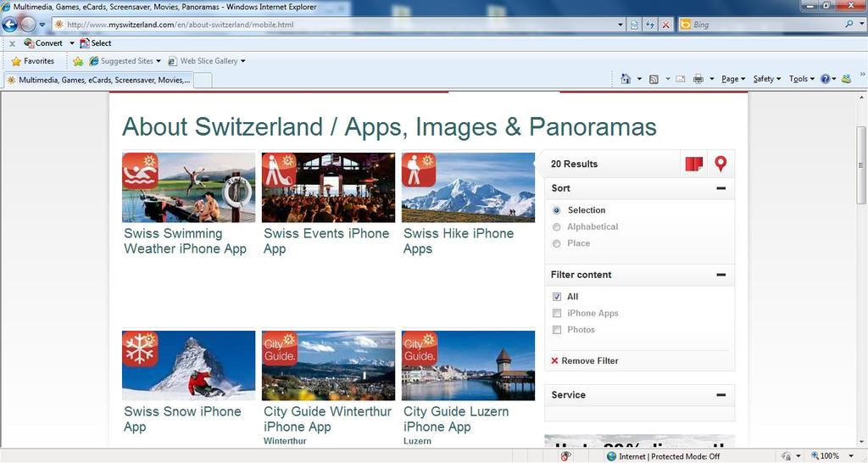Click the Messenger people icon
Image resolution: width=868 pixels, height=463 pixels.
click(x=846, y=79)
